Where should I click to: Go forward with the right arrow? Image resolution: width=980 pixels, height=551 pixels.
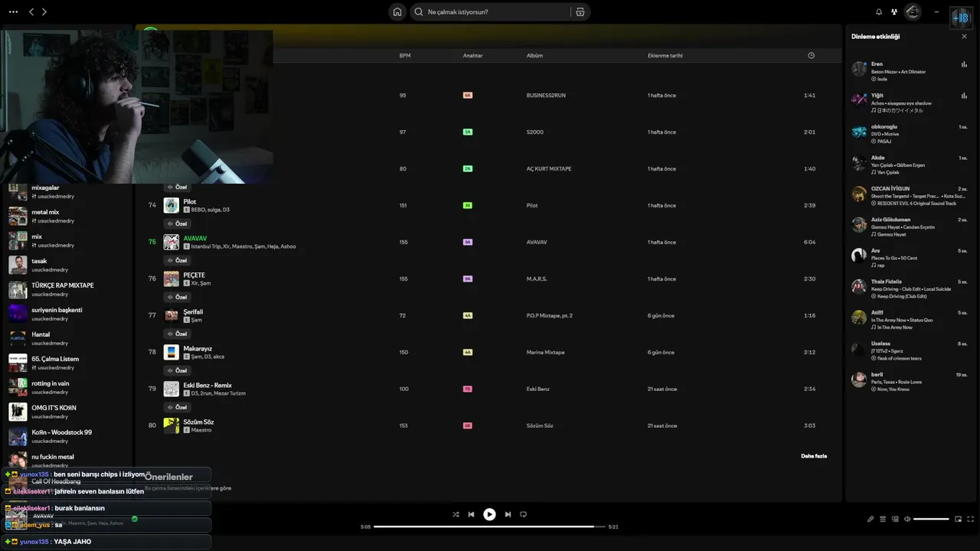click(x=44, y=11)
